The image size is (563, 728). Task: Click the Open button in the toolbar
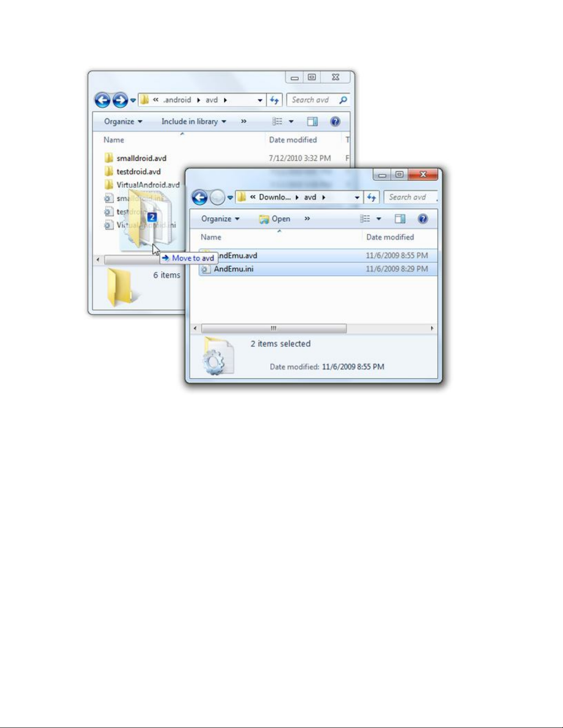275,219
